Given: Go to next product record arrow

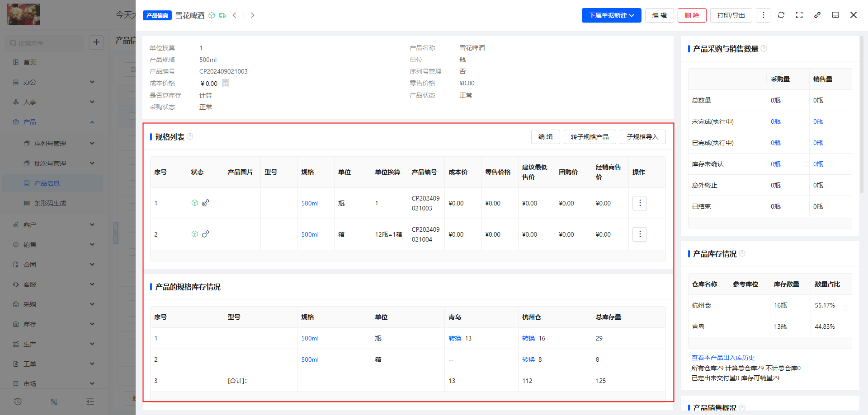Looking at the screenshot, I should pyautogui.click(x=252, y=15).
